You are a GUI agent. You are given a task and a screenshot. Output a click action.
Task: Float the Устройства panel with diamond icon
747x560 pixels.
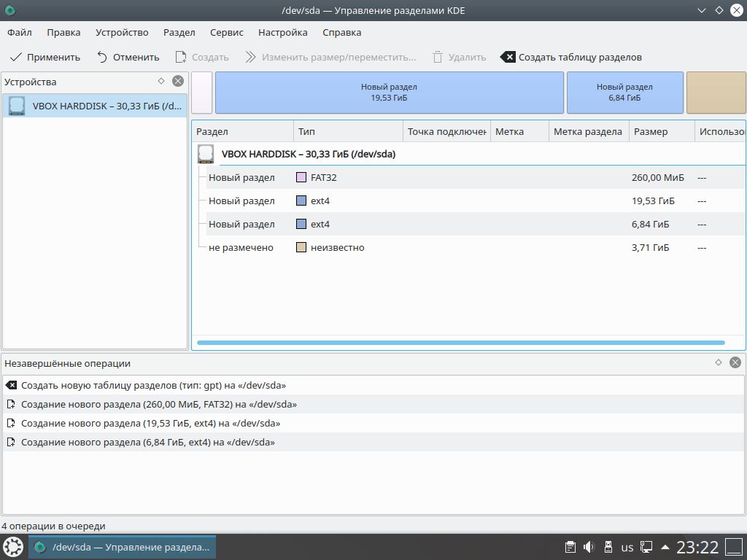[x=161, y=81]
